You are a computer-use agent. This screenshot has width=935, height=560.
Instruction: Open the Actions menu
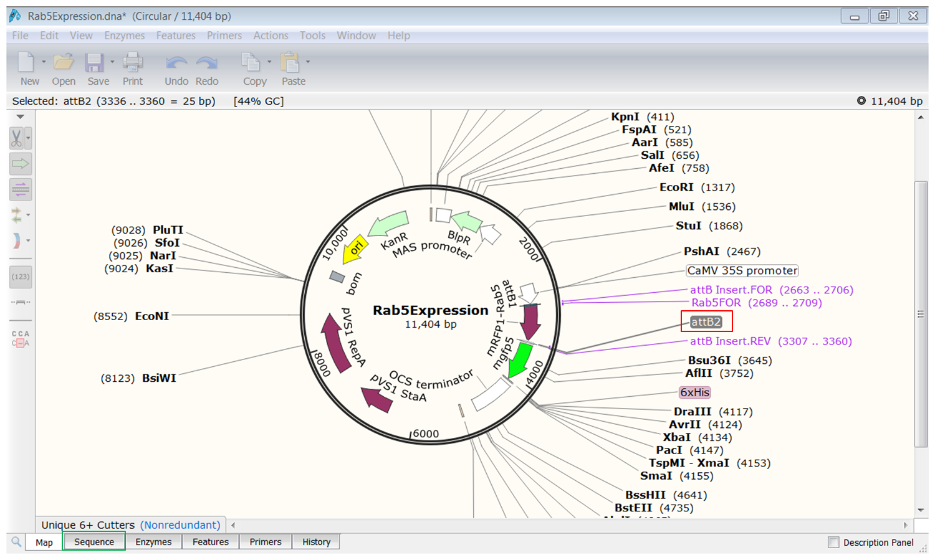click(271, 36)
